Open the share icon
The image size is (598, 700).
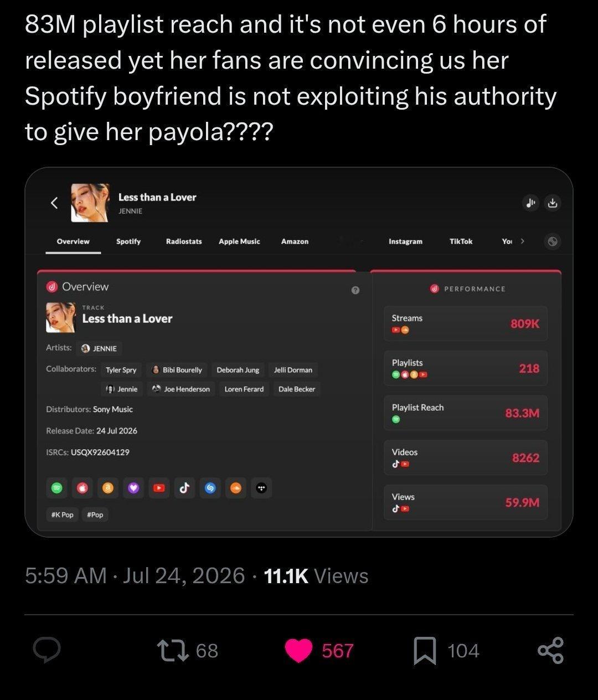[x=550, y=651]
